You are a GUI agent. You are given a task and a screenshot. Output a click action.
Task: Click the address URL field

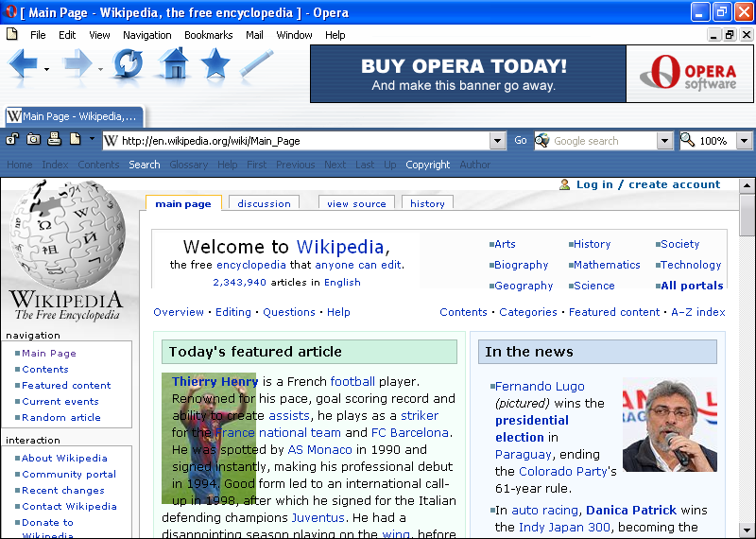click(304, 141)
